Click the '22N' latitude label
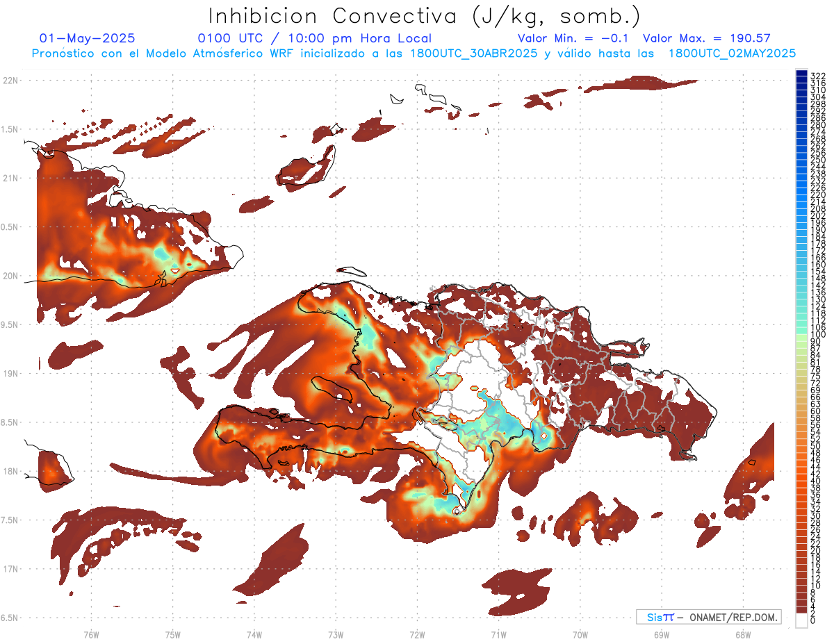 pyautogui.click(x=10, y=81)
